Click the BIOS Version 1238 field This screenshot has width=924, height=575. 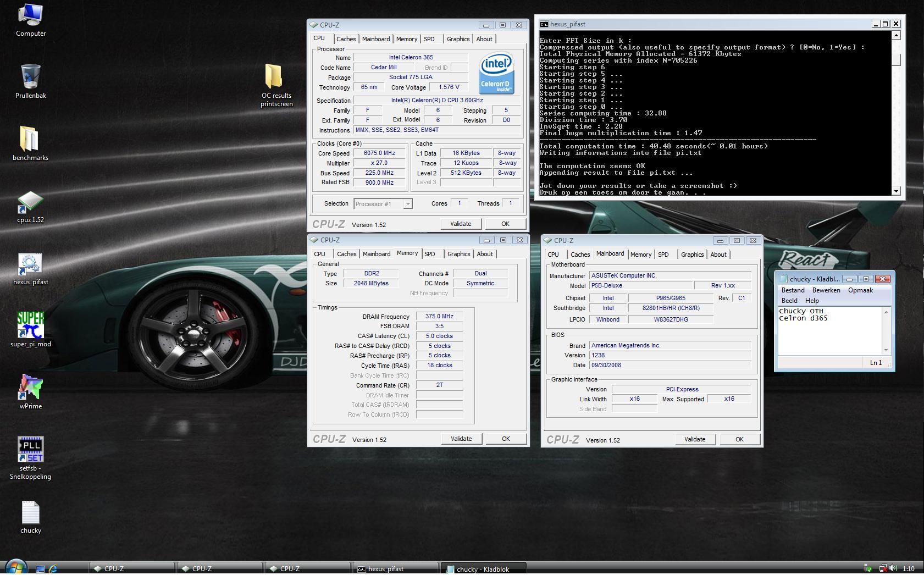(670, 355)
